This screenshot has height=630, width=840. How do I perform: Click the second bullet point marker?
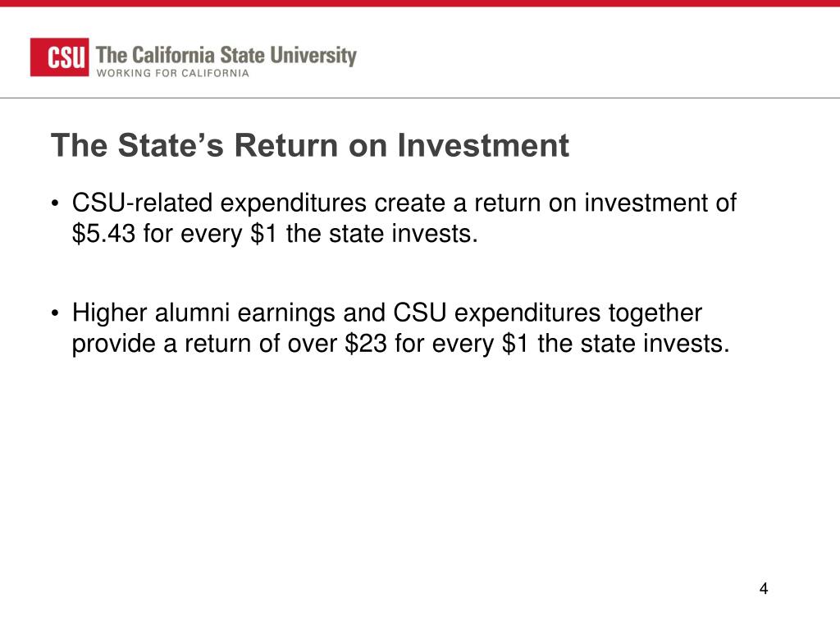click(x=55, y=313)
